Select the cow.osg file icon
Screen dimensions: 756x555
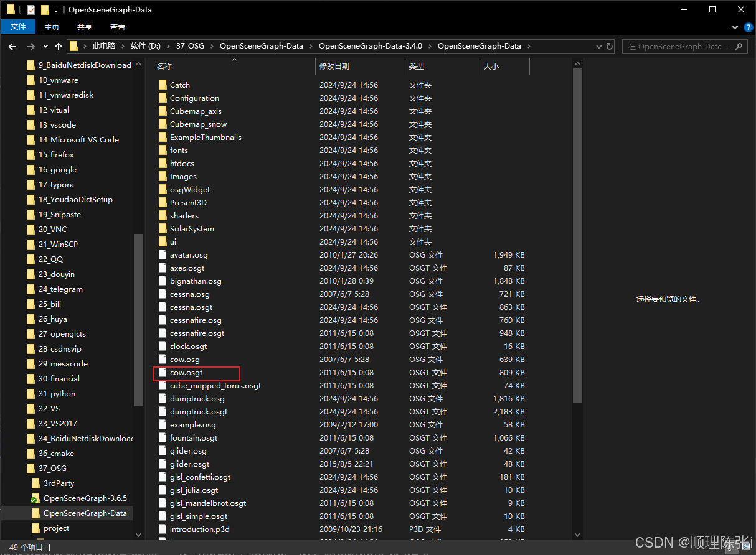[x=163, y=359]
